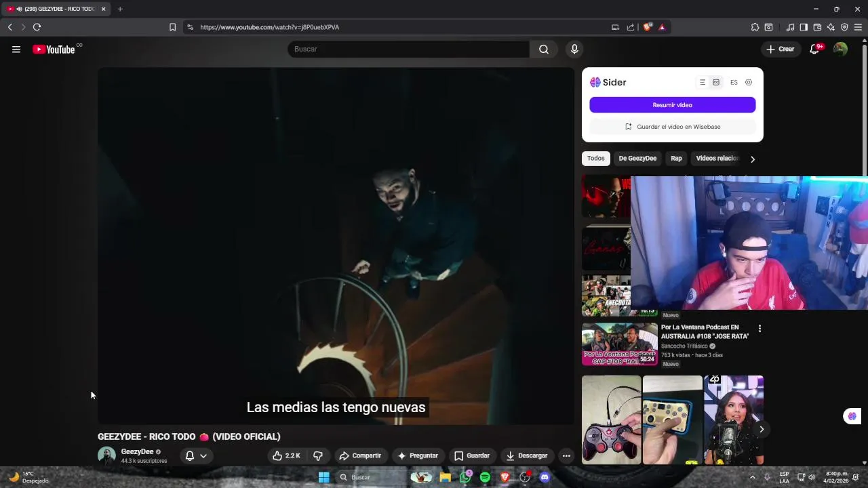Open options menu for Por La Ventana Podcast

coord(759,329)
